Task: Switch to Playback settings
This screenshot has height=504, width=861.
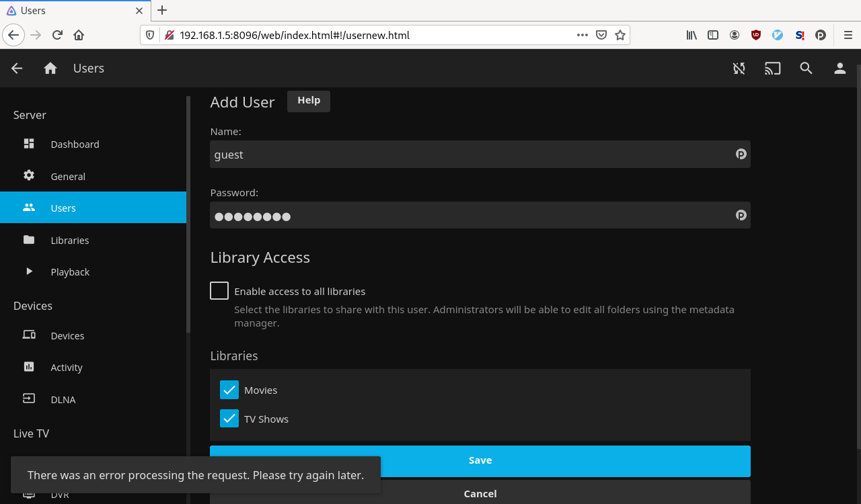Action: click(x=69, y=271)
